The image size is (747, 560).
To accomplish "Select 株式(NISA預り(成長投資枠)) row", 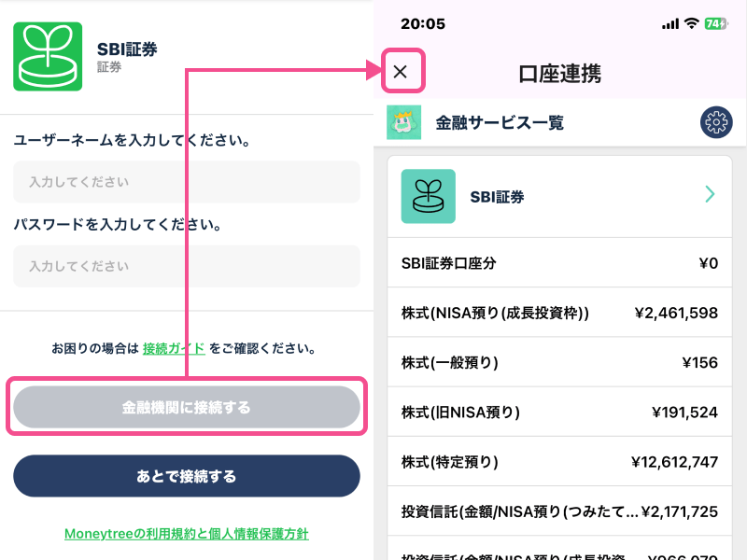I will point(559,313).
